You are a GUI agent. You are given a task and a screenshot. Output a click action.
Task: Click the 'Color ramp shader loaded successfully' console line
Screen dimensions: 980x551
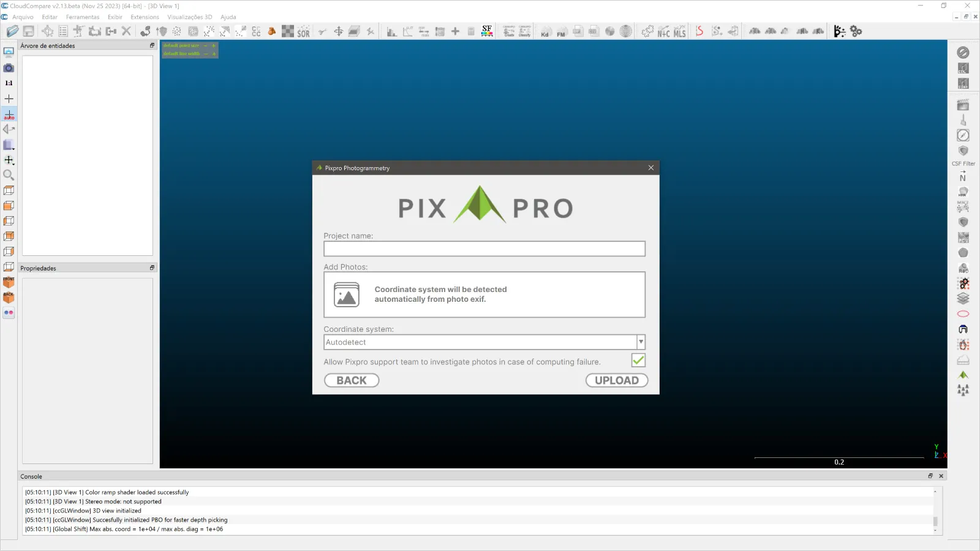[107, 493]
